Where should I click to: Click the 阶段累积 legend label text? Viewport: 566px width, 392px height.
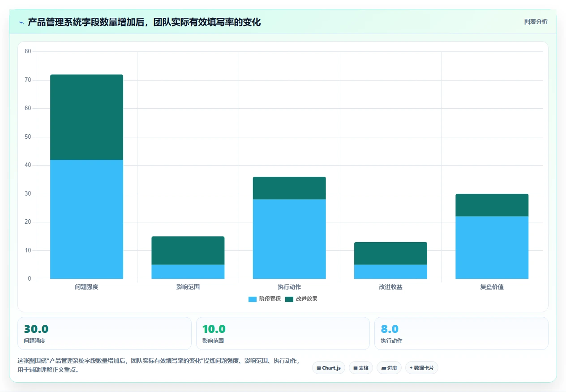point(270,299)
